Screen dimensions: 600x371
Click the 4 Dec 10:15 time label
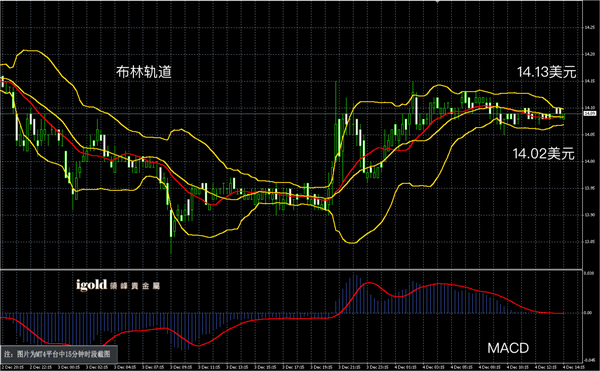click(x=518, y=368)
